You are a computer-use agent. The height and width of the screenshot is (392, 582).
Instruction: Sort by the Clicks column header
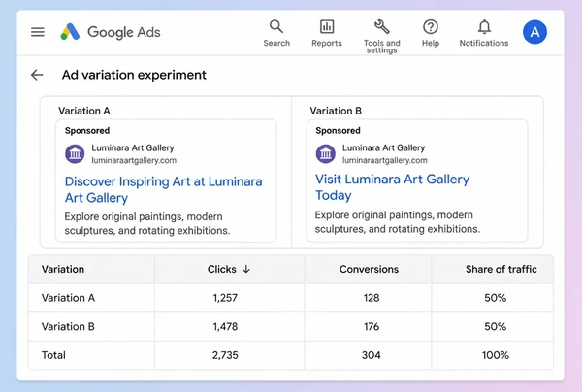tap(221, 269)
